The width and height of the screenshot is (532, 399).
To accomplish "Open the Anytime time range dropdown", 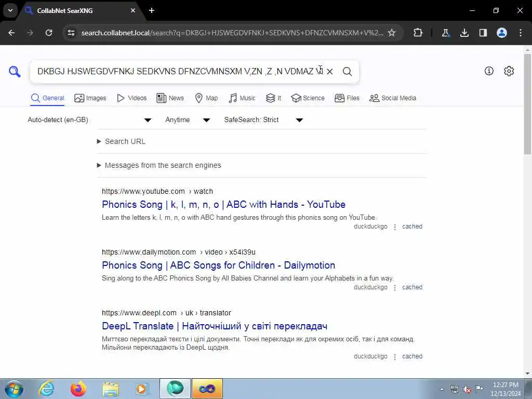I will (x=188, y=120).
